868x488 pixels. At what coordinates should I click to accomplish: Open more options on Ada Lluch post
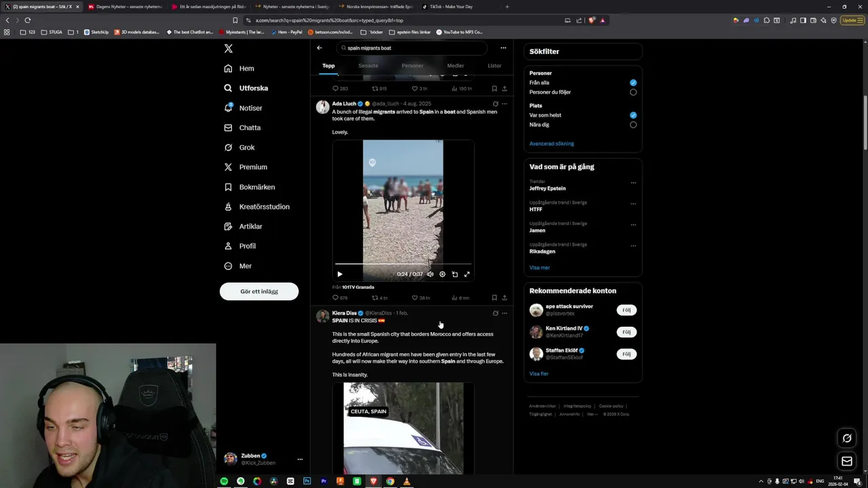pos(505,104)
